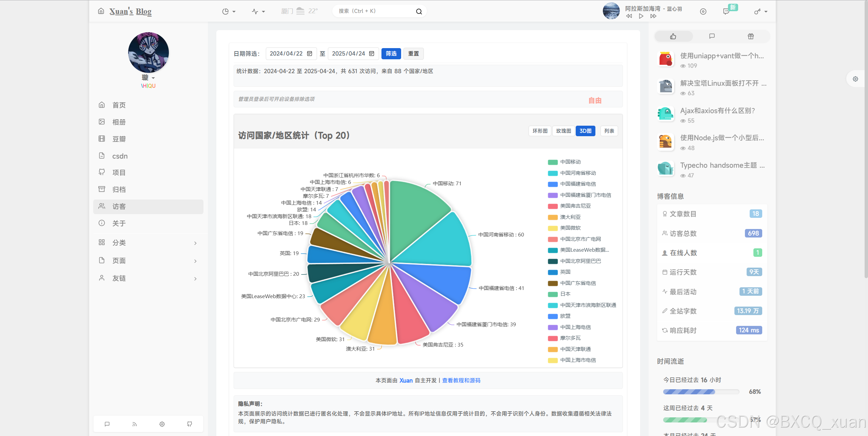The height and width of the screenshot is (436, 868).
Task: Switch to 列表 view
Action: pos(609,131)
